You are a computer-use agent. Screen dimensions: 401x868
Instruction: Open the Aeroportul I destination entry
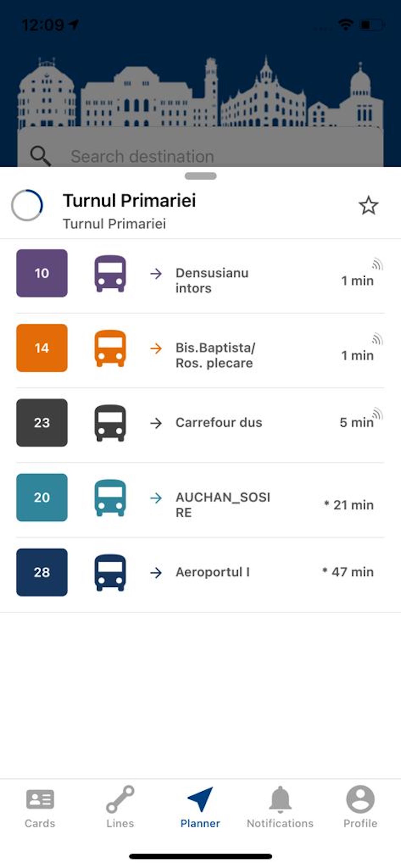point(213,572)
